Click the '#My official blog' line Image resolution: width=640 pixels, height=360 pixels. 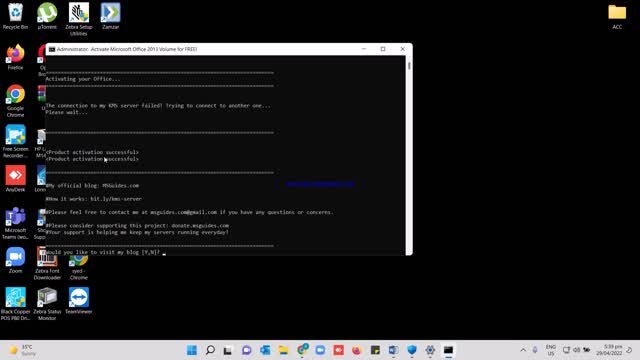pyautogui.click(x=92, y=185)
